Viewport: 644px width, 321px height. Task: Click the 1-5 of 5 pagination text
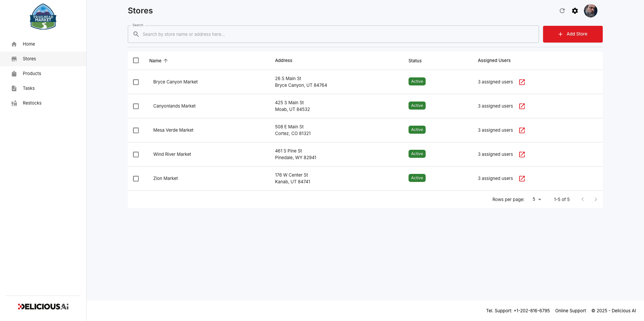[x=562, y=199]
